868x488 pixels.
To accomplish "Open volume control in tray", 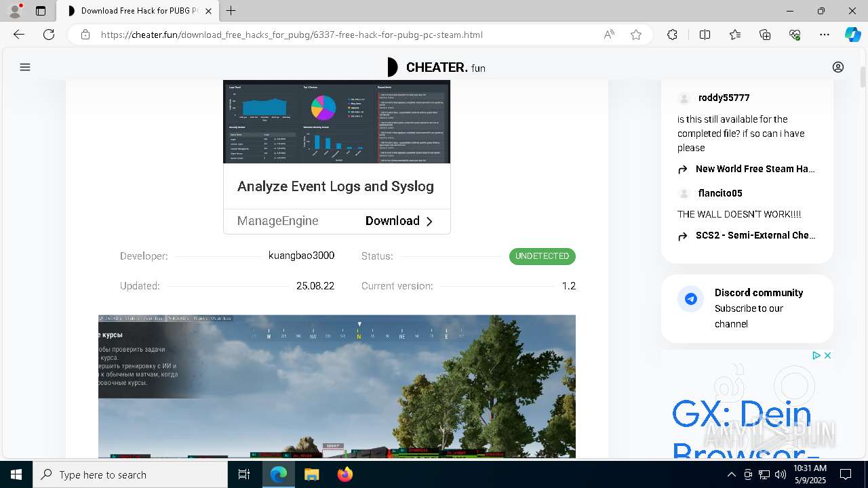I will tap(781, 474).
